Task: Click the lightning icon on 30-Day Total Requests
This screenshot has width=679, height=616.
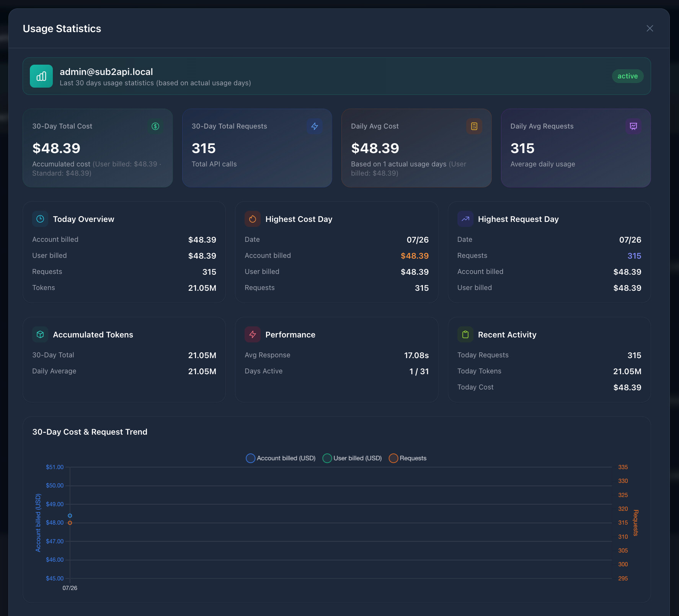Action: point(315,126)
